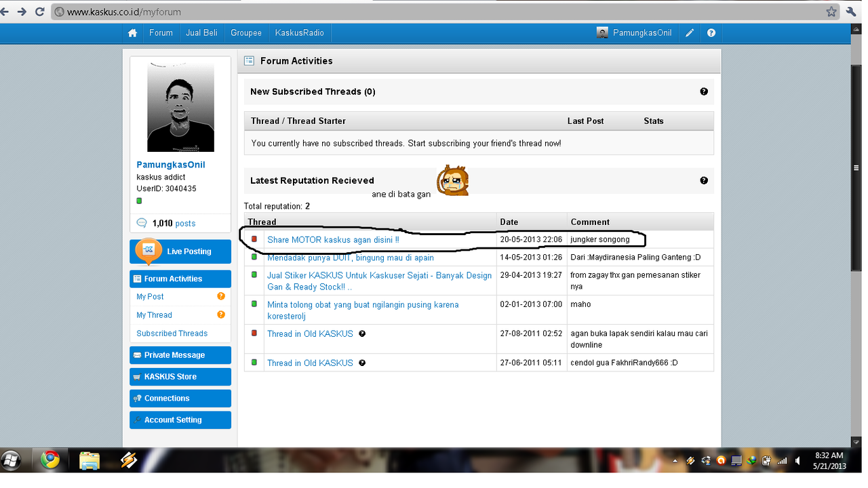
Task: Click the red reputation square on Share MOTOR row
Action: [x=254, y=239]
